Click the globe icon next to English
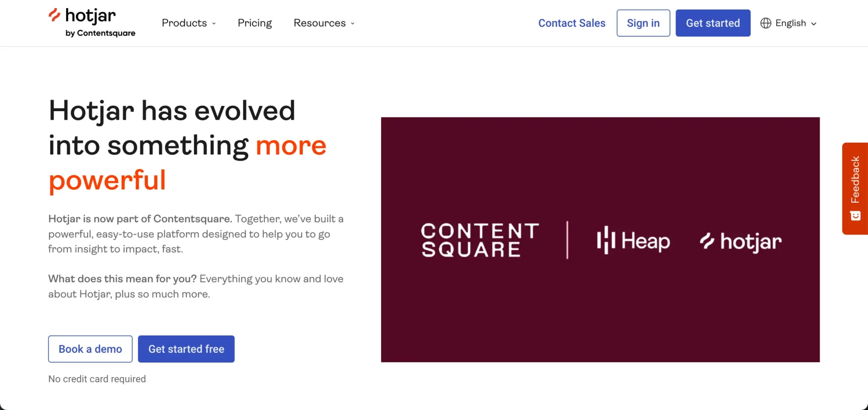Viewport: 868px width, 410px height. click(x=766, y=23)
